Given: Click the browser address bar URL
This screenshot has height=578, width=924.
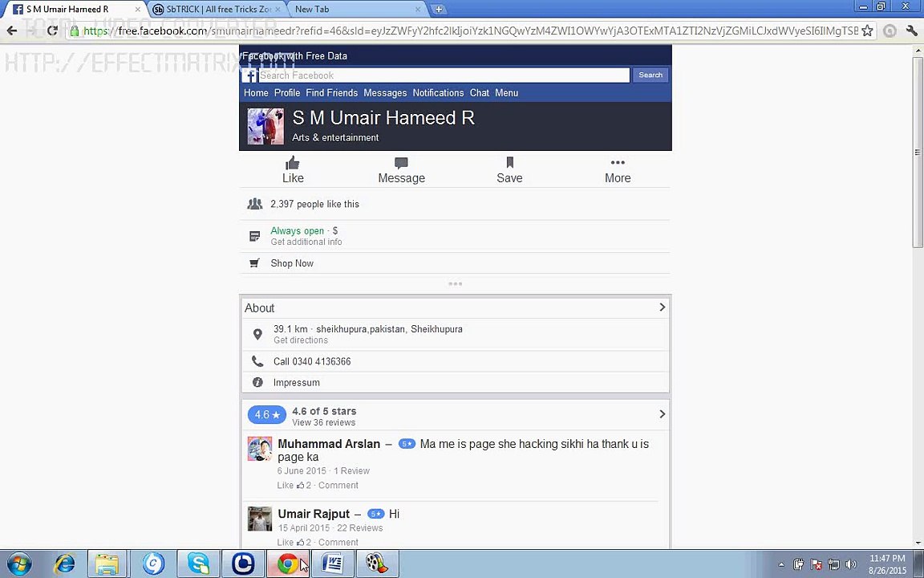Looking at the screenshot, I should point(470,31).
